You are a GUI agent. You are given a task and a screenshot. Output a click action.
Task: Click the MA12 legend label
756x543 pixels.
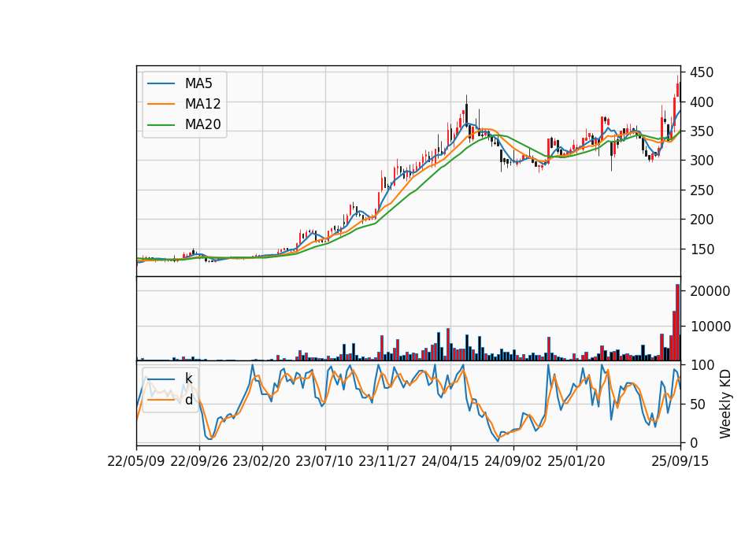[202, 104]
